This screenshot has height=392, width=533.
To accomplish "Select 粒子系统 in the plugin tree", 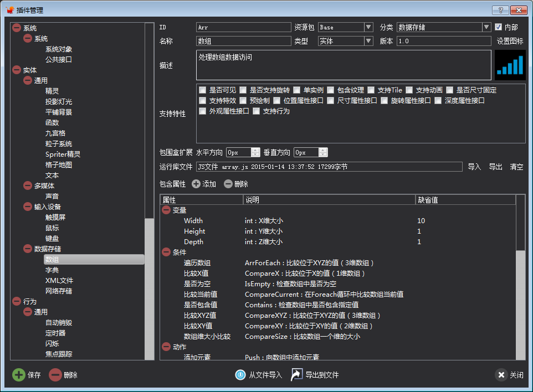I will point(59,144).
